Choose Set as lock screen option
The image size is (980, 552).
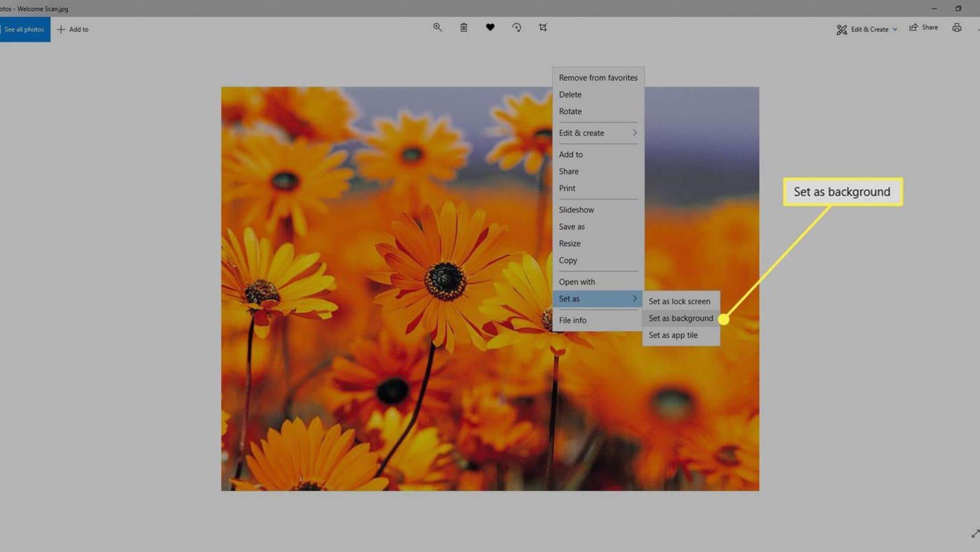point(680,301)
